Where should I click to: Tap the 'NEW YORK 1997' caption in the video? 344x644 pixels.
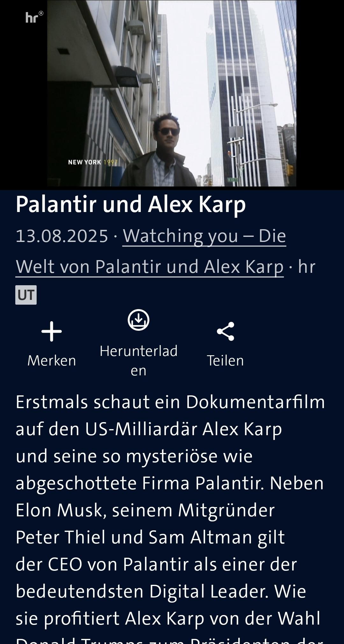coord(93,162)
